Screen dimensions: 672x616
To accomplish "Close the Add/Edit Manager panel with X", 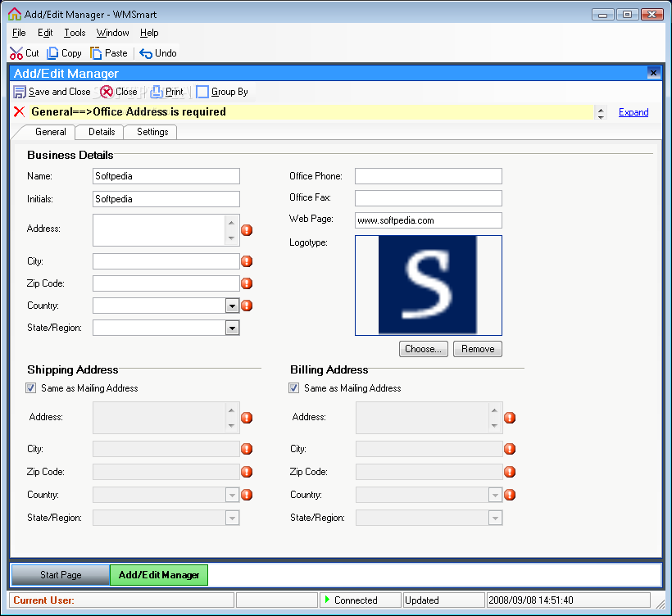I will click(653, 73).
